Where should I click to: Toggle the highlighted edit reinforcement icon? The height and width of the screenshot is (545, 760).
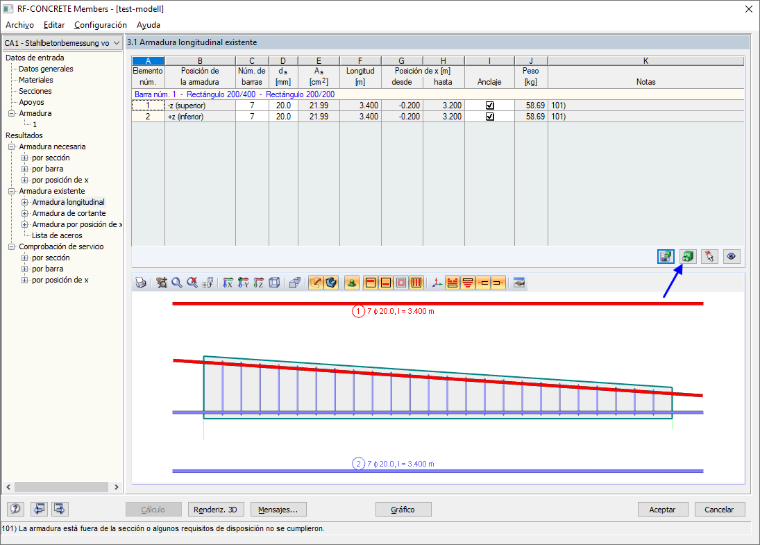tap(316, 283)
